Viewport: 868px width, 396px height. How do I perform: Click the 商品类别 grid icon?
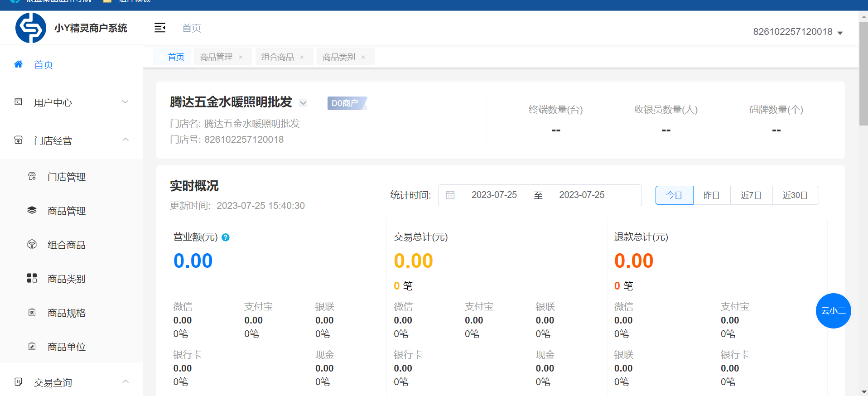pos(32,278)
